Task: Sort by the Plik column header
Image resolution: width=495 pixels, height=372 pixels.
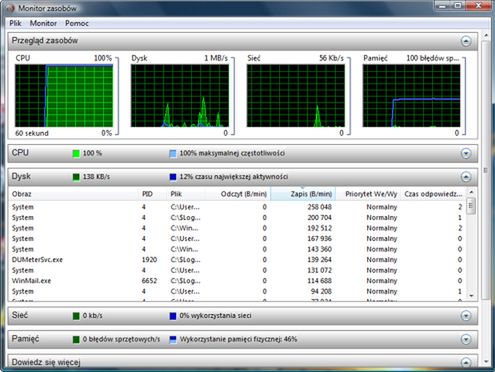Action: point(186,194)
